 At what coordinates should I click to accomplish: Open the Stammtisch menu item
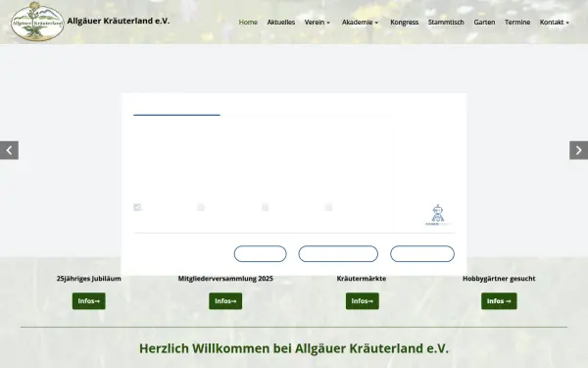pos(446,23)
